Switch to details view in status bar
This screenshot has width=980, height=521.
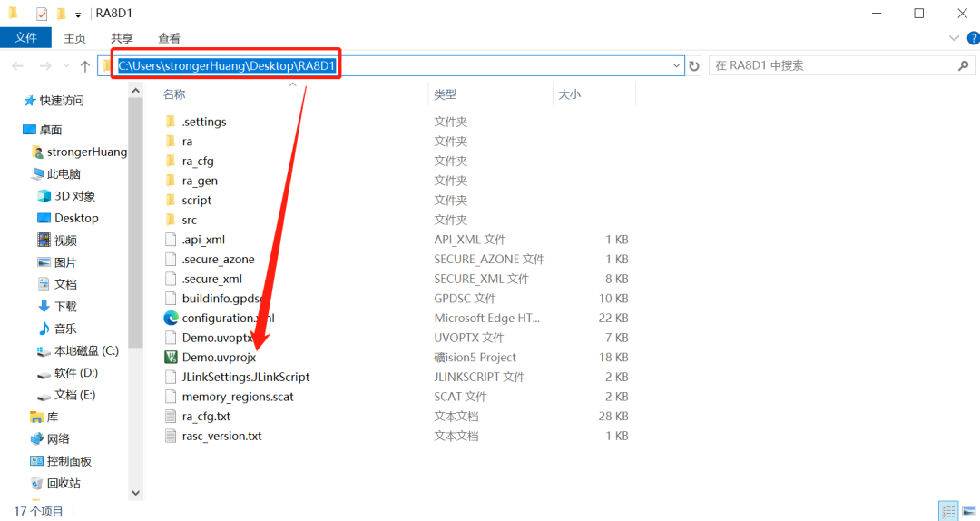tap(948, 511)
